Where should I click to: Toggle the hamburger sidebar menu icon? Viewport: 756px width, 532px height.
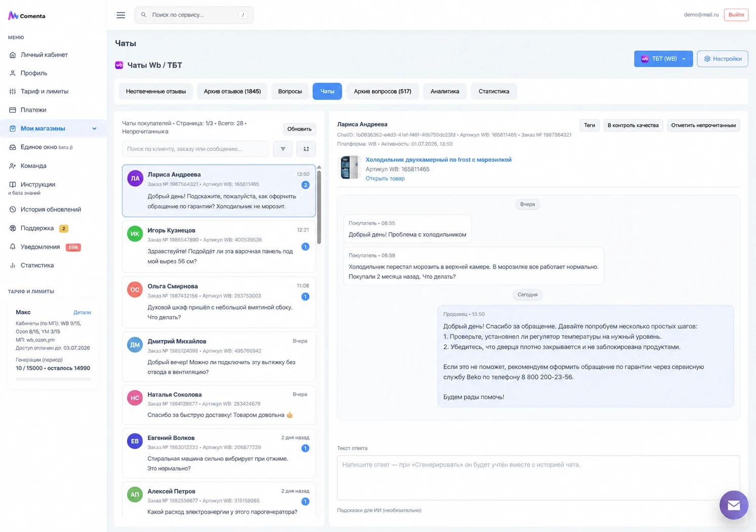pos(120,15)
